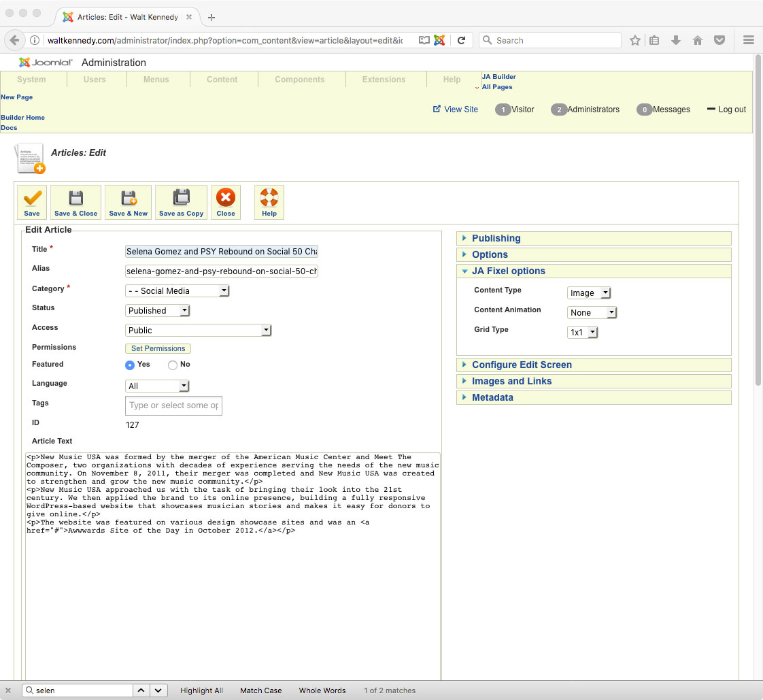Open the Status dropdown showing Published
Image resolution: width=763 pixels, height=700 pixels.
(158, 311)
